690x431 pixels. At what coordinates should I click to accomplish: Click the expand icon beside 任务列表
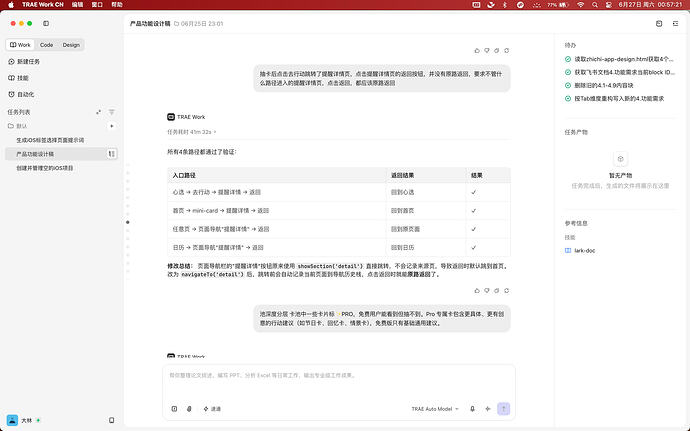(x=99, y=112)
